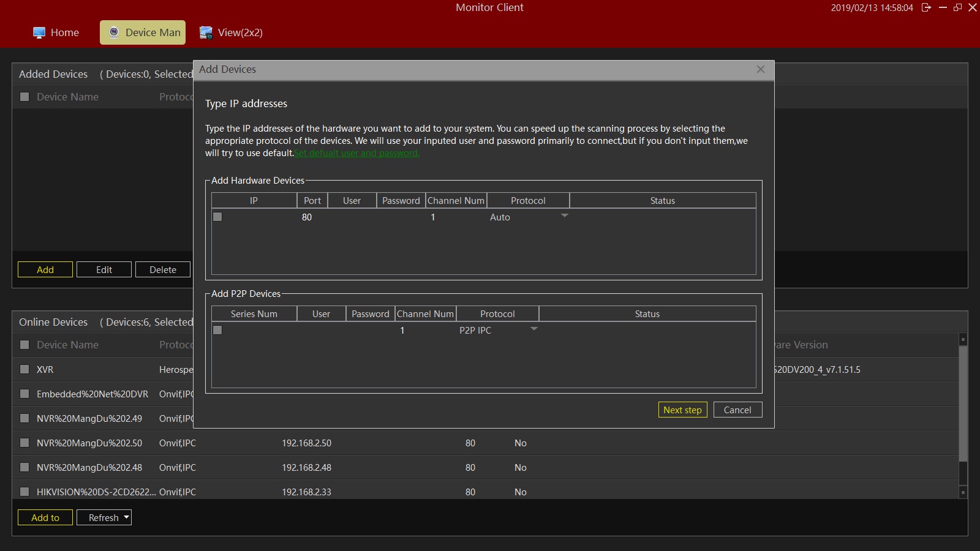
Task: Check the P2P device row checkbox
Action: click(217, 330)
